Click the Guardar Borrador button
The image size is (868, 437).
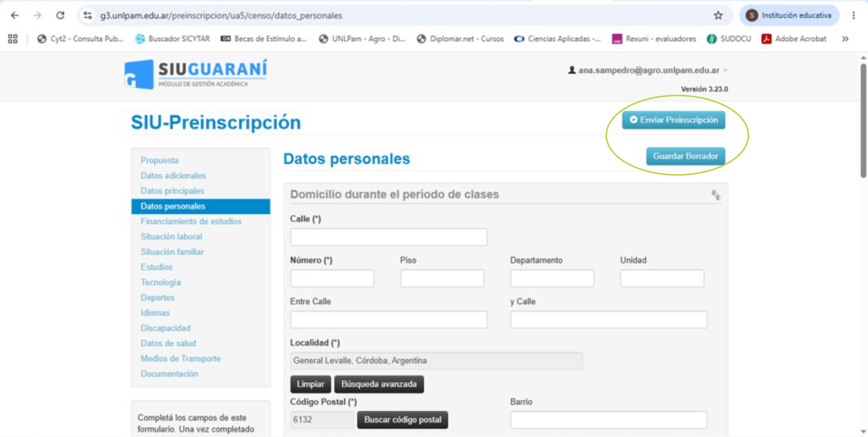pyautogui.click(x=685, y=156)
